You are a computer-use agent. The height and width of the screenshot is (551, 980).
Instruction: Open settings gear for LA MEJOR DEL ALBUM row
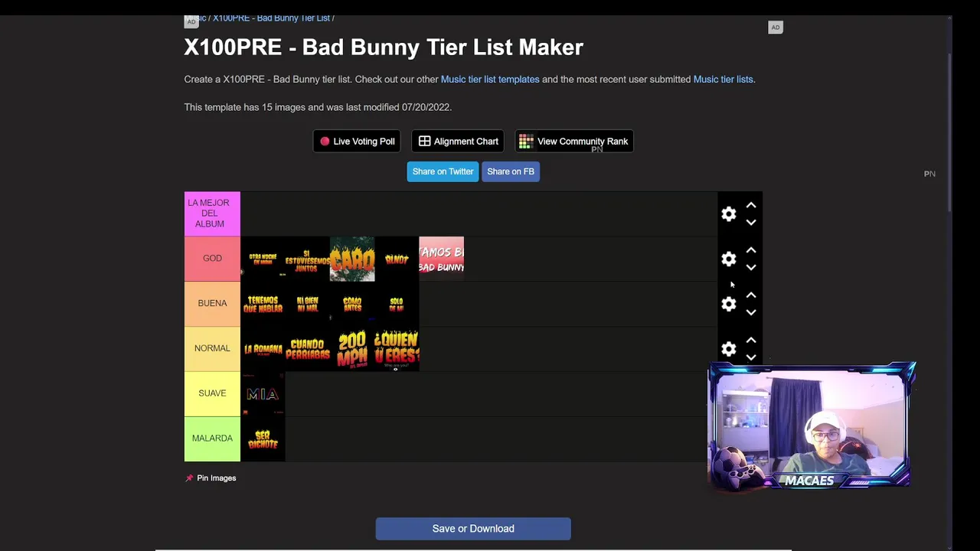coord(729,214)
